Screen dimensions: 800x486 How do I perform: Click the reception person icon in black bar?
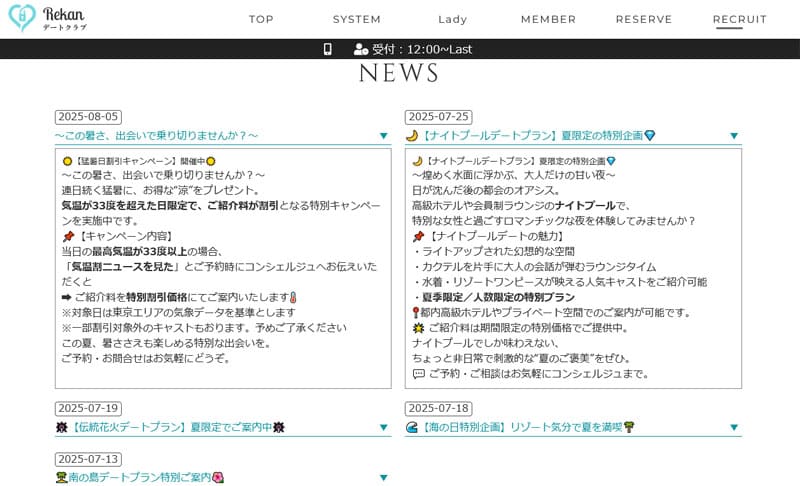361,49
